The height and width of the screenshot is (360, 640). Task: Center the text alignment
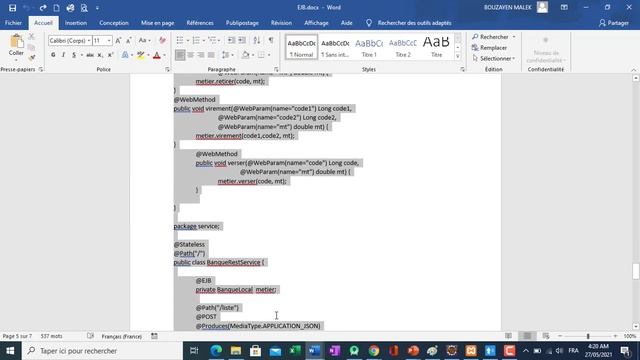tap(191, 55)
